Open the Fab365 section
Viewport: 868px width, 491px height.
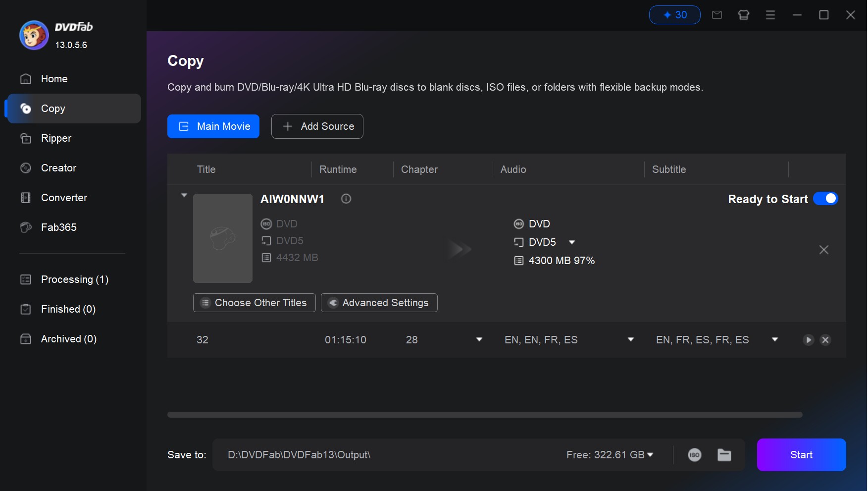(58, 227)
